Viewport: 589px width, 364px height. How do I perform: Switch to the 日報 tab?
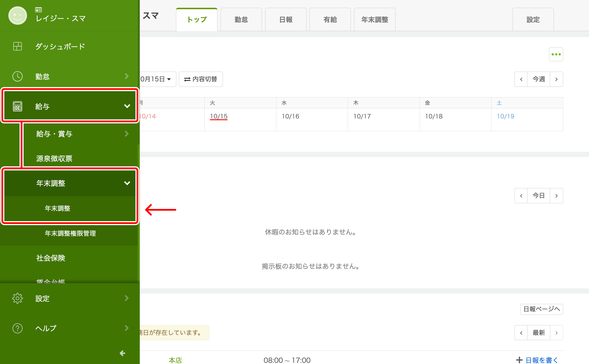(x=286, y=20)
